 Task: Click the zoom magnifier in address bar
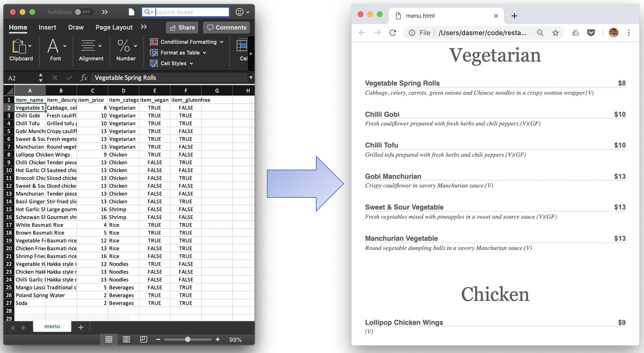point(540,33)
